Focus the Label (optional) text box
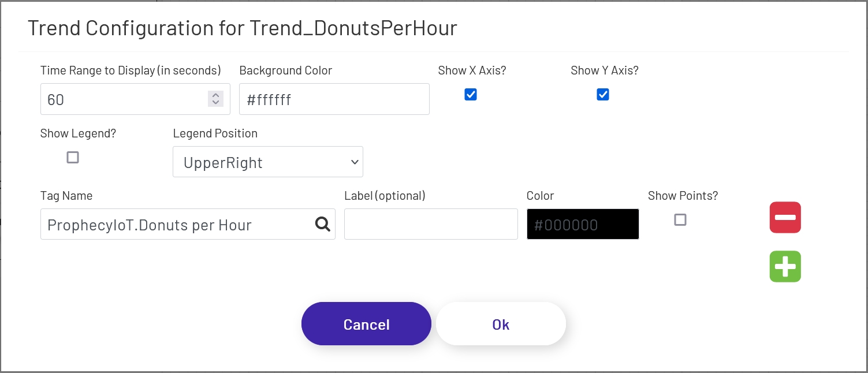Screen dimensions: 868x373 [431, 224]
